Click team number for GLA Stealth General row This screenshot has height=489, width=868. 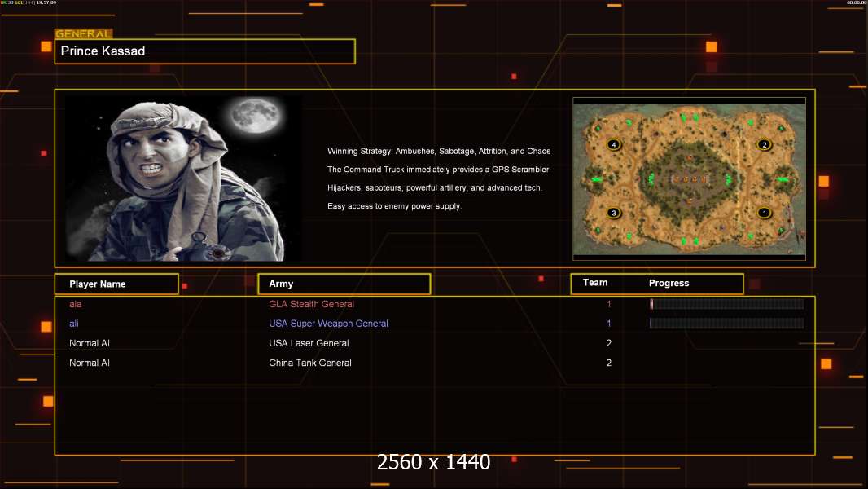[x=609, y=304]
